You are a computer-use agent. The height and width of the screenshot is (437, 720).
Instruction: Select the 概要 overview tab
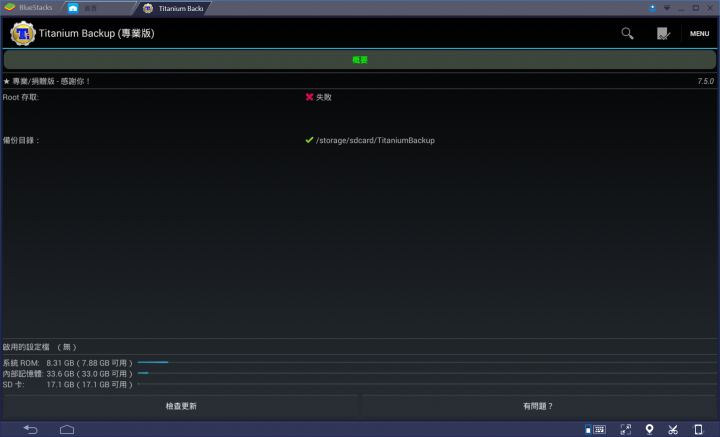coord(360,60)
